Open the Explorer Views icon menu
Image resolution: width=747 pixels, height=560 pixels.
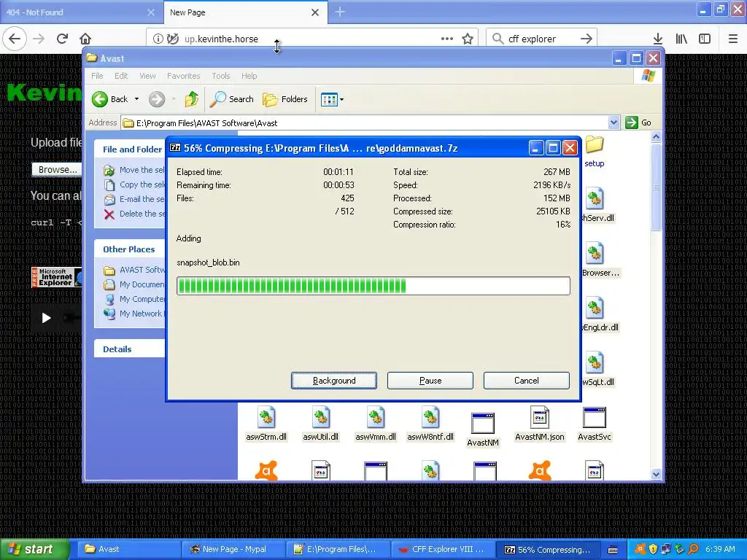click(332, 99)
